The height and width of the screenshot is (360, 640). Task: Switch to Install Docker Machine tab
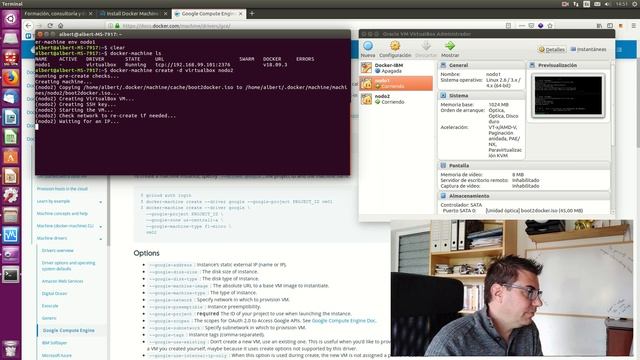pyautogui.click(x=133, y=13)
